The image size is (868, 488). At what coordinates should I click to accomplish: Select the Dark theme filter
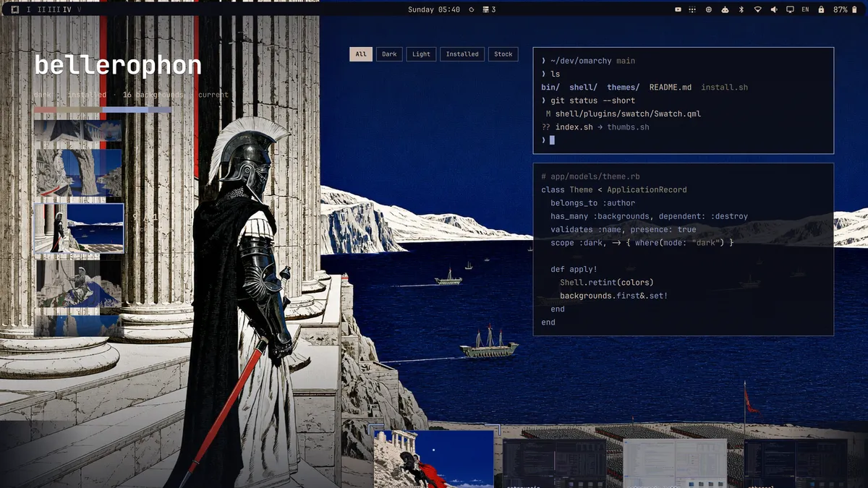coord(389,54)
